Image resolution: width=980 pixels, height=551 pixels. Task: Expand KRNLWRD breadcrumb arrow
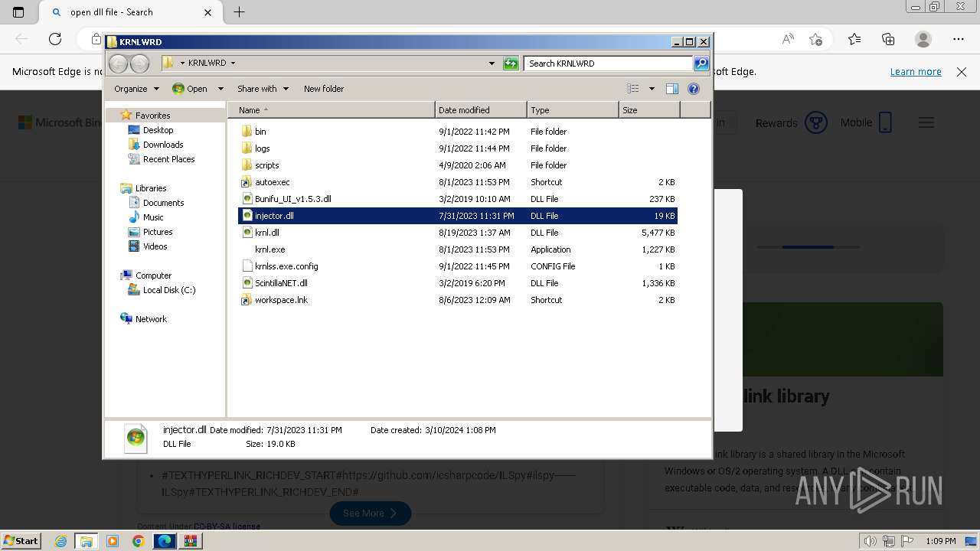(233, 64)
